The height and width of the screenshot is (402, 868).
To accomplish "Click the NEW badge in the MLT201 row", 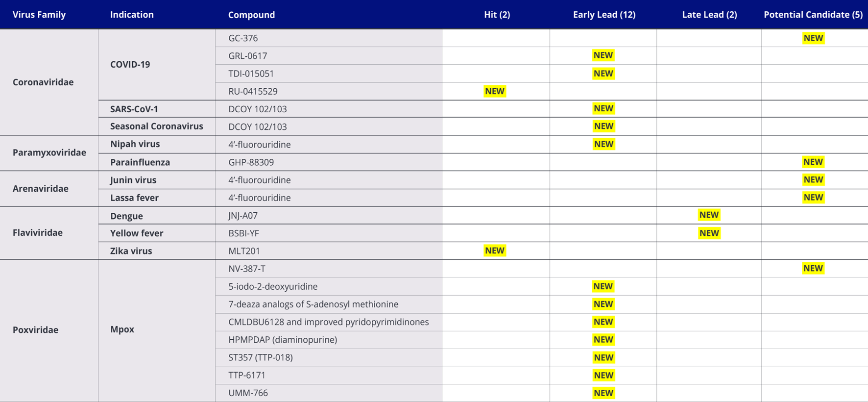I will point(495,251).
